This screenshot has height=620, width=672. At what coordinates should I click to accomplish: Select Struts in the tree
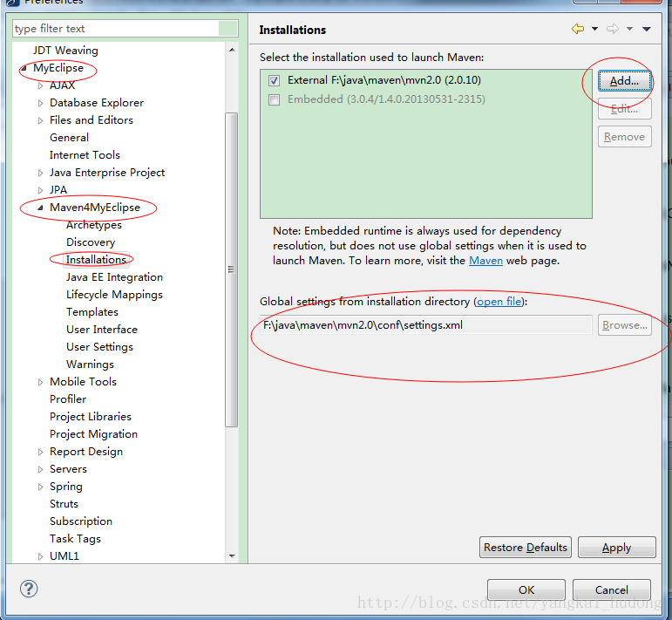coord(64,504)
